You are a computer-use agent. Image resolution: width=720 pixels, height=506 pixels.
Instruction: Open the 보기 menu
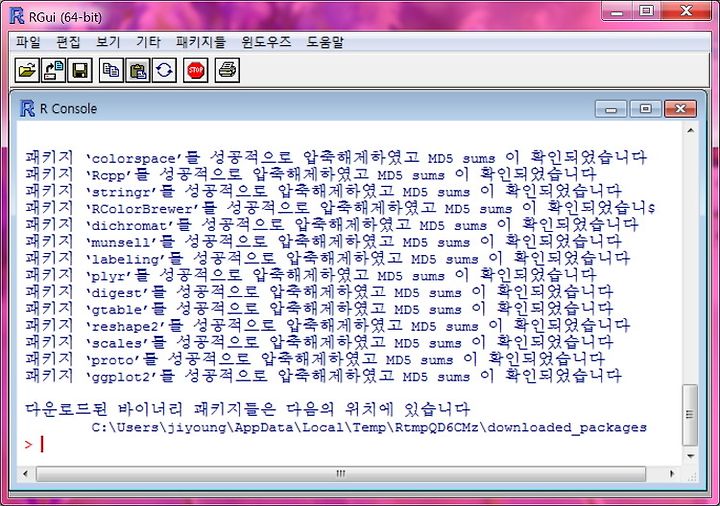(108, 42)
